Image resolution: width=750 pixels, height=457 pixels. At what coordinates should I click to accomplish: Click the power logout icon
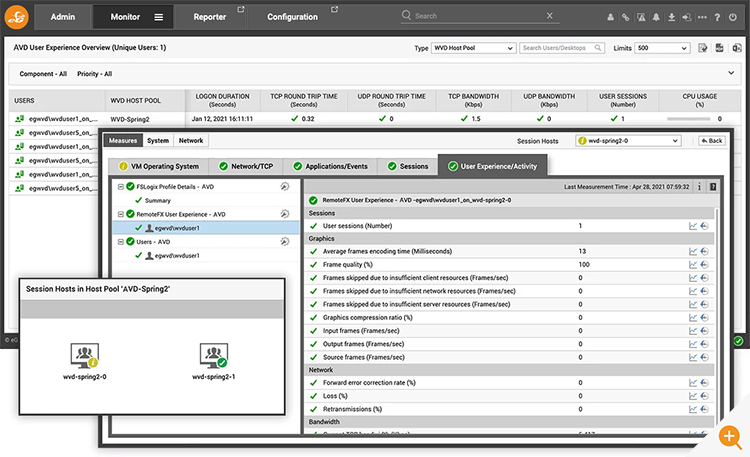tap(733, 17)
